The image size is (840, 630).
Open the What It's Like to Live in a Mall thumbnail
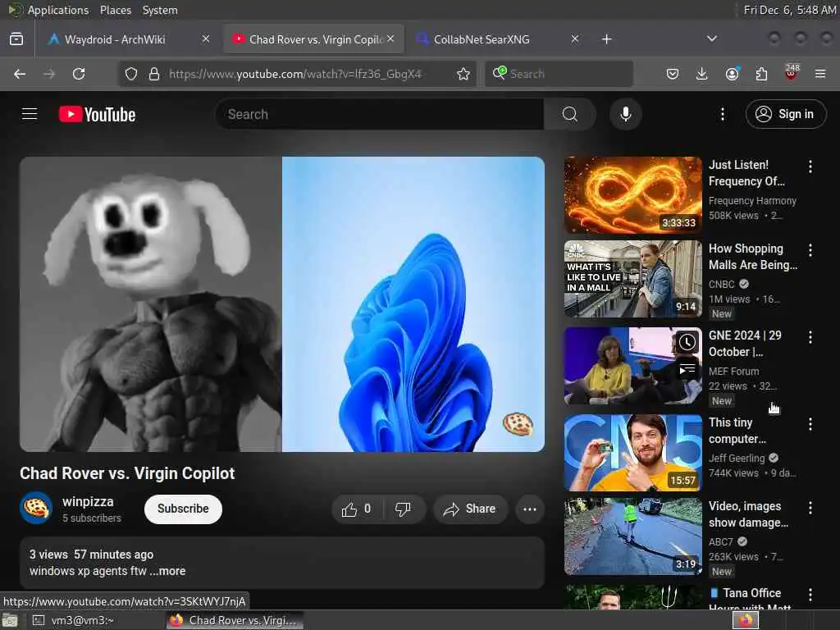pyautogui.click(x=632, y=279)
